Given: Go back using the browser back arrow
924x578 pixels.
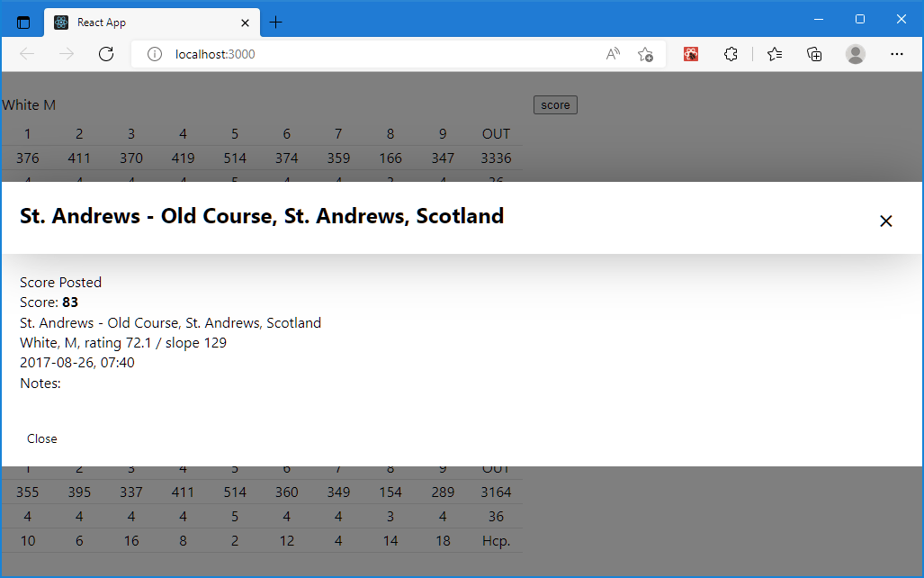Looking at the screenshot, I should click(x=27, y=54).
